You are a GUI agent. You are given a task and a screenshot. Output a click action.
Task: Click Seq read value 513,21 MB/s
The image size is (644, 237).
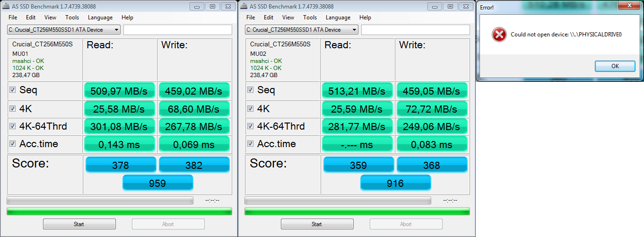pyautogui.click(x=357, y=90)
